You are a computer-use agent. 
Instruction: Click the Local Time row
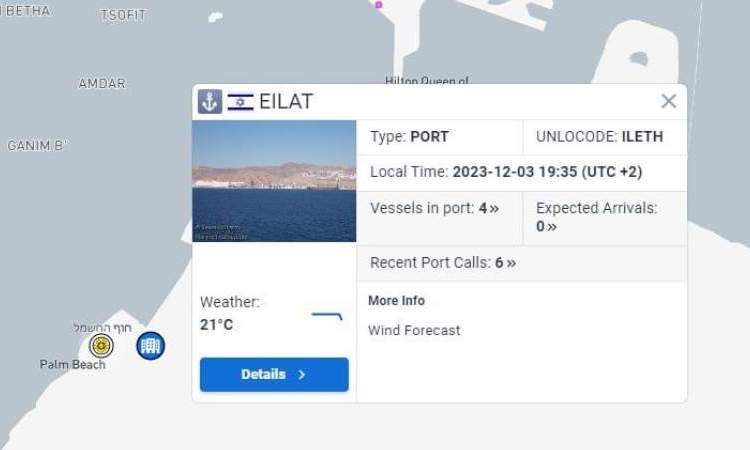coord(522,172)
